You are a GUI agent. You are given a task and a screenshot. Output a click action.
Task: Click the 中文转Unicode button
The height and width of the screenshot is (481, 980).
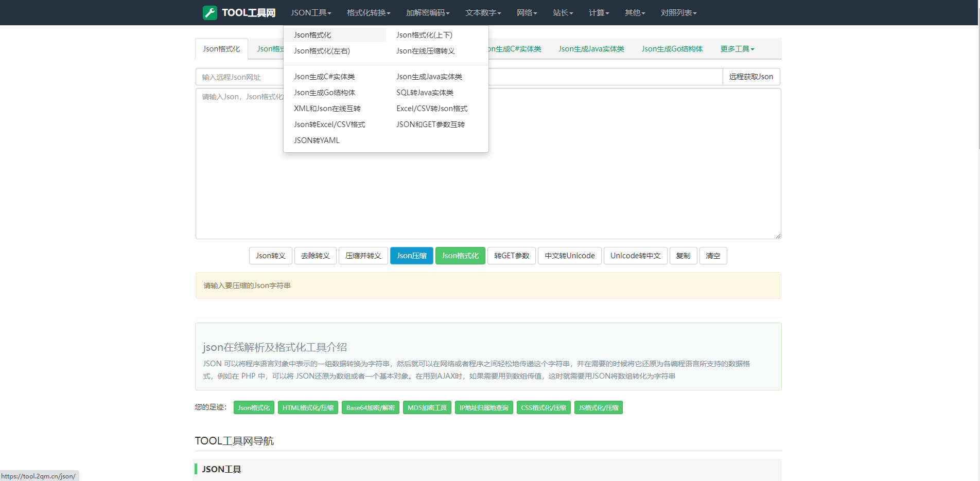coord(570,256)
